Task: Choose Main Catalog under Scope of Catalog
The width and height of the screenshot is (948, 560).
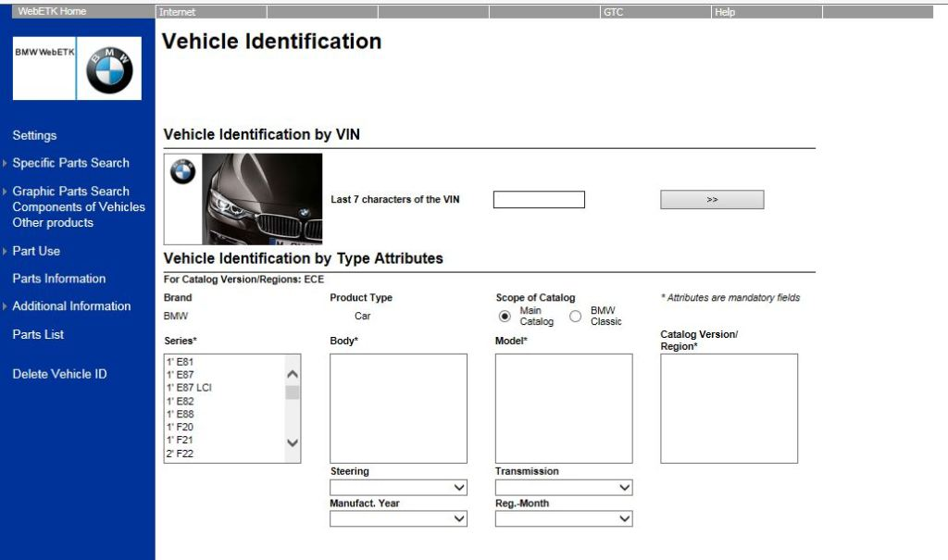Action: pyautogui.click(x=504, y=316)
